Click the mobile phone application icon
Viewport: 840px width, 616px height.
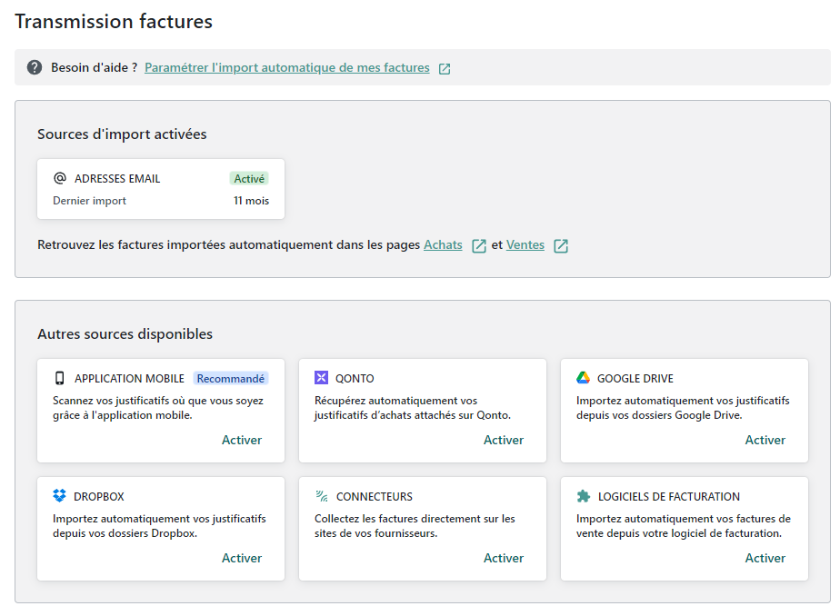click(60, 378)
